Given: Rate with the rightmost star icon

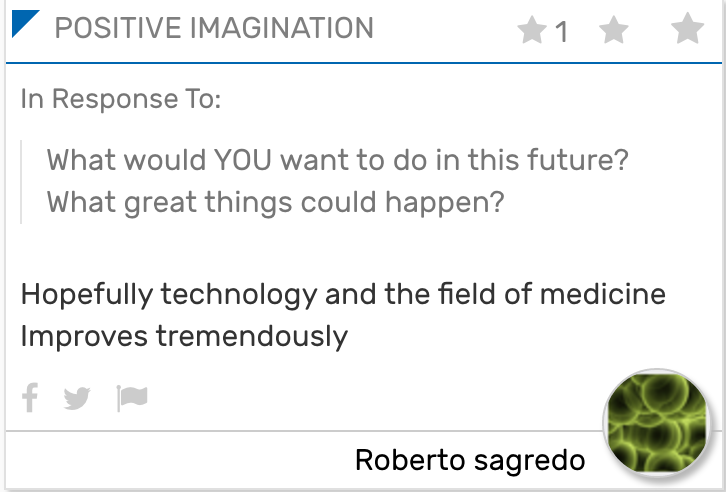Looking at the screenshot, I should coord(688,29).
